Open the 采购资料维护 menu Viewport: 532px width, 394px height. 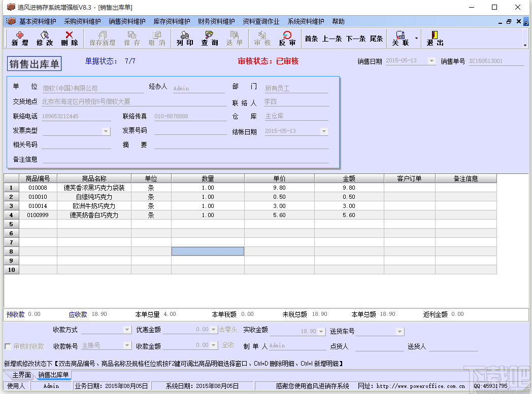click(x=82, y=21)
